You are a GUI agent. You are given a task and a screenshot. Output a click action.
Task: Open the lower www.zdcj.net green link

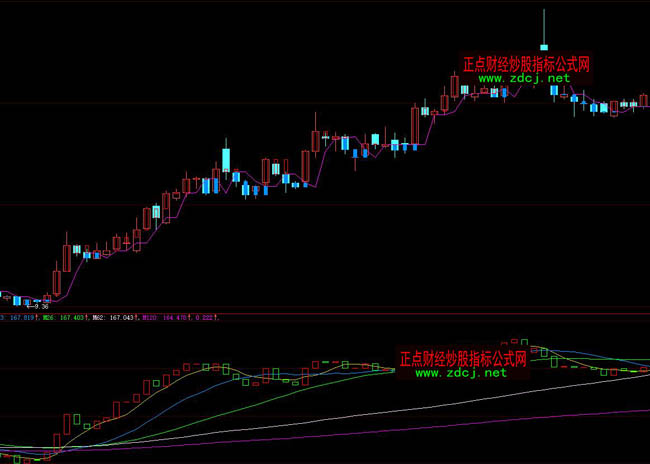click(461, 372)
